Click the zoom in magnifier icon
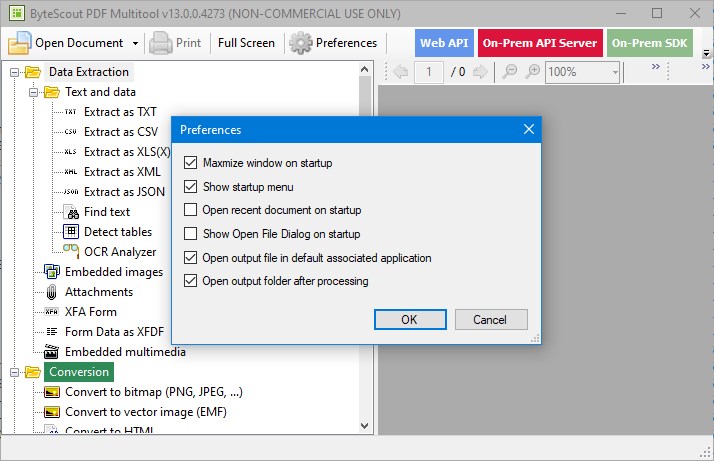Viewport: 714px width, 461px height. tap(532, 72)
